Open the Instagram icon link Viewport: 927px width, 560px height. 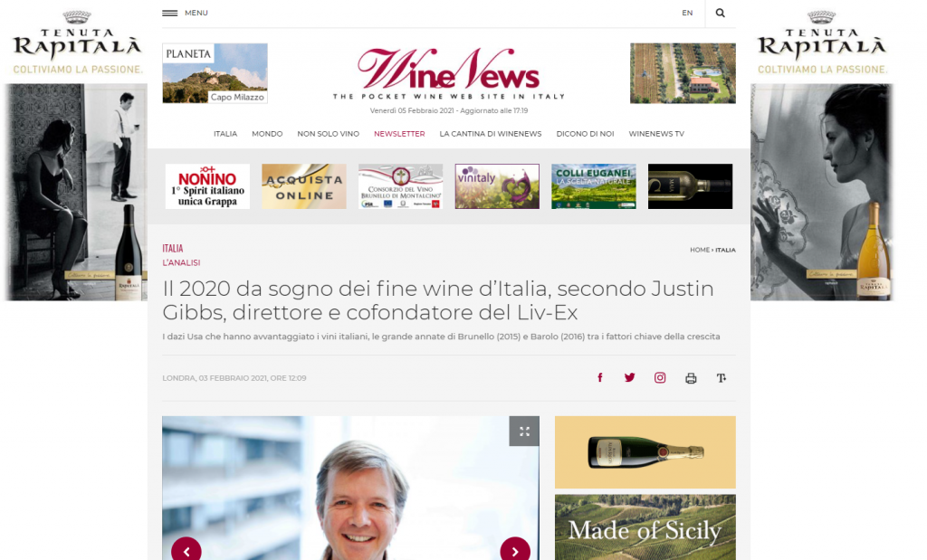point(660,377)
